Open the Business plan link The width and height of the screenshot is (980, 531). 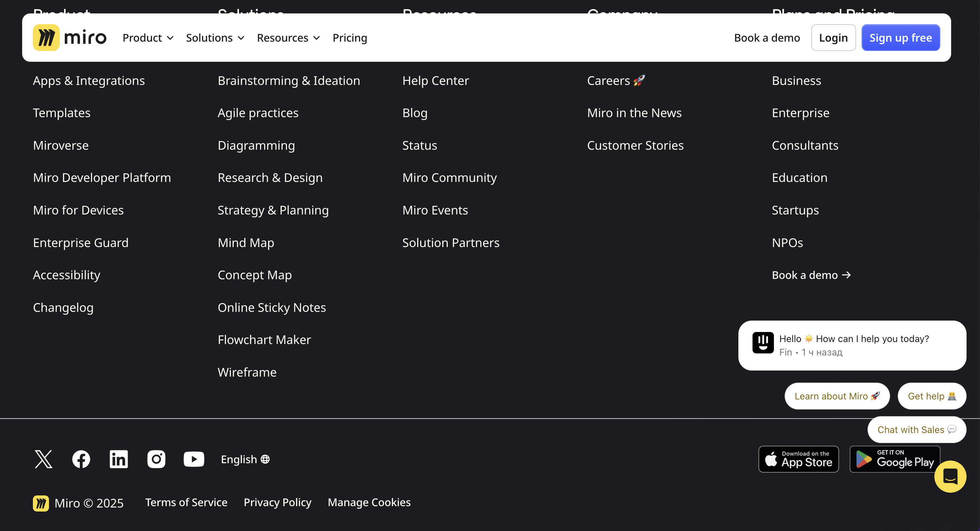pyautogui.click(x=796, y=80)
